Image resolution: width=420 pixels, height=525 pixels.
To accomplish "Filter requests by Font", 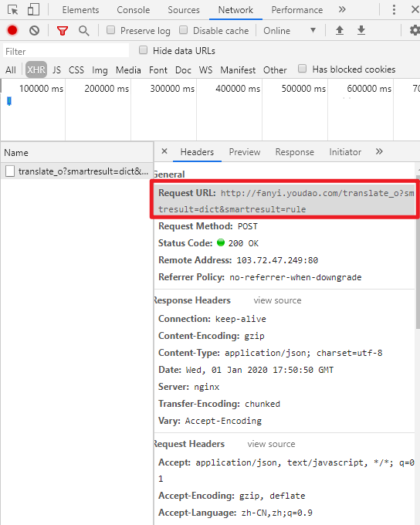I will (x=158, y=70).
